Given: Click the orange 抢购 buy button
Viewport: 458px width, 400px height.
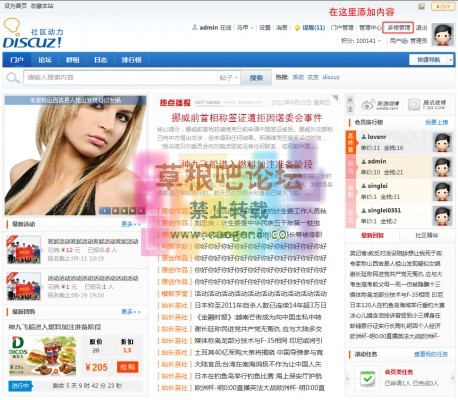Looking at the screenshot, I should 127,367.
